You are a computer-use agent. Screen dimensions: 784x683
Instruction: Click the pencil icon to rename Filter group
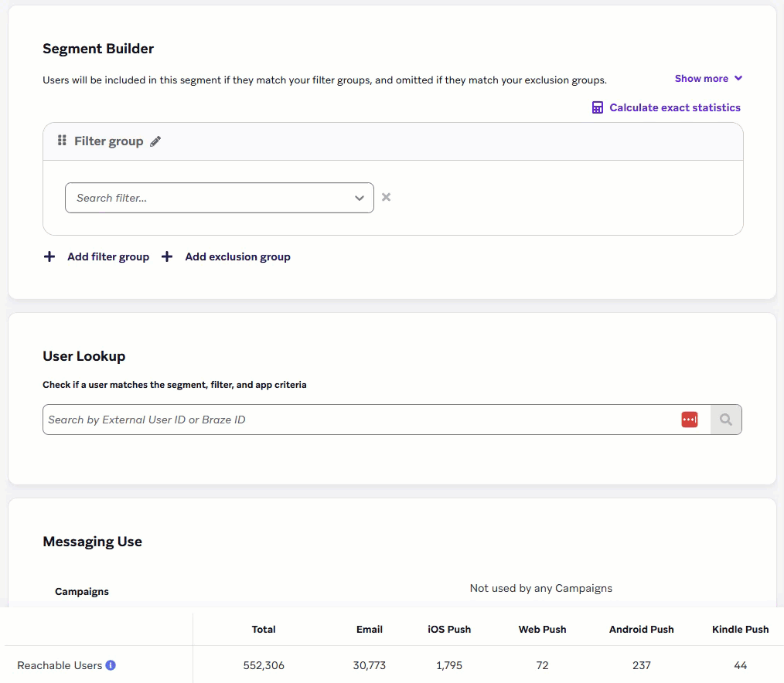155,141
